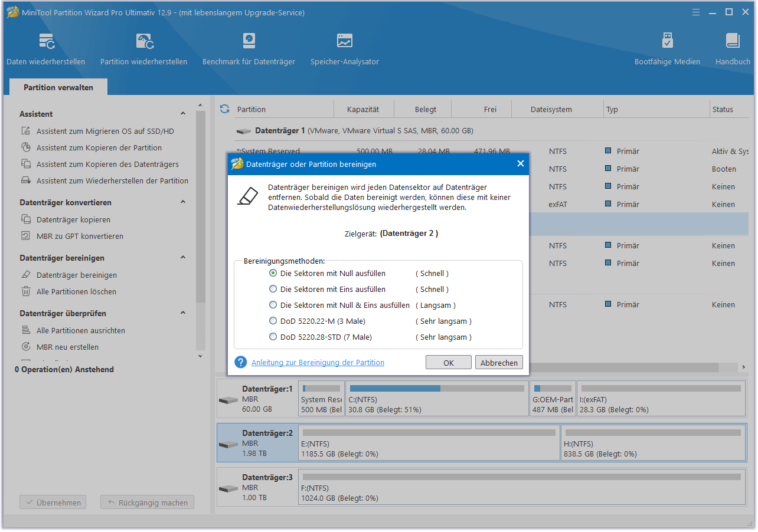The image size is (758, 532).
Task: Collapse Datenträger überprüfen section
Action: coord(183,313)
